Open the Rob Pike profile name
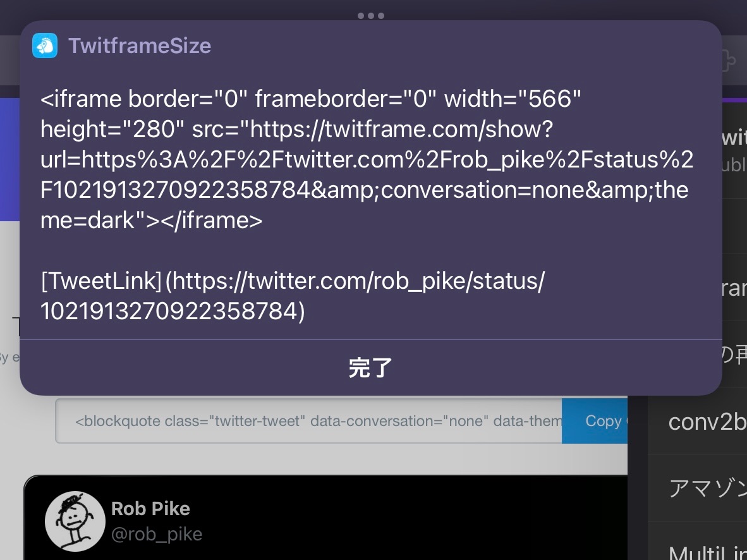 pyautogui.click(x=150, y=509)
